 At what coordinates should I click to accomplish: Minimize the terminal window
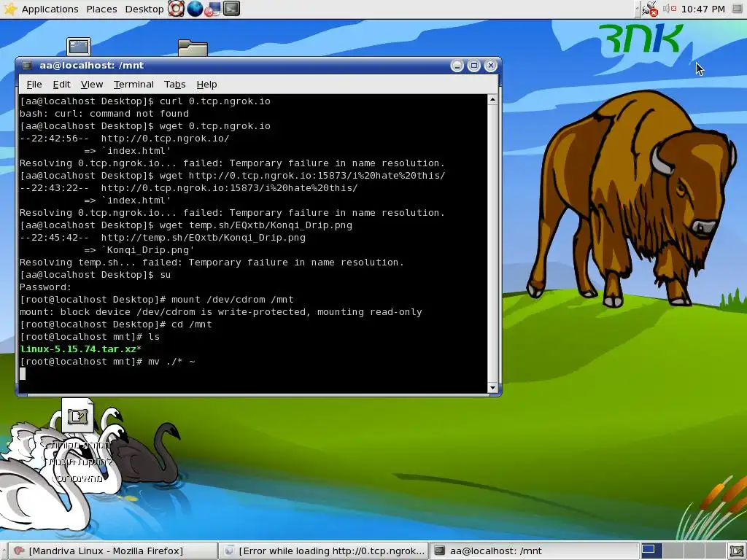[x=457, y=66]
